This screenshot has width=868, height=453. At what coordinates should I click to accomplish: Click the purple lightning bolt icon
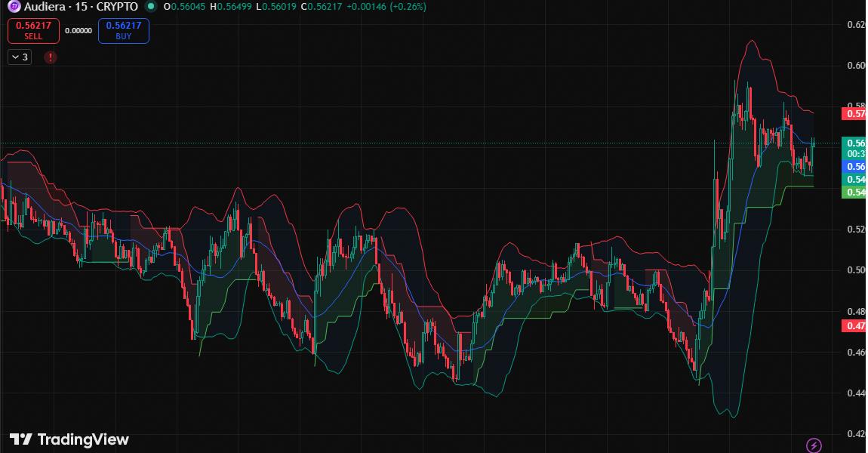pyautogui.click(x=814, y=445)
